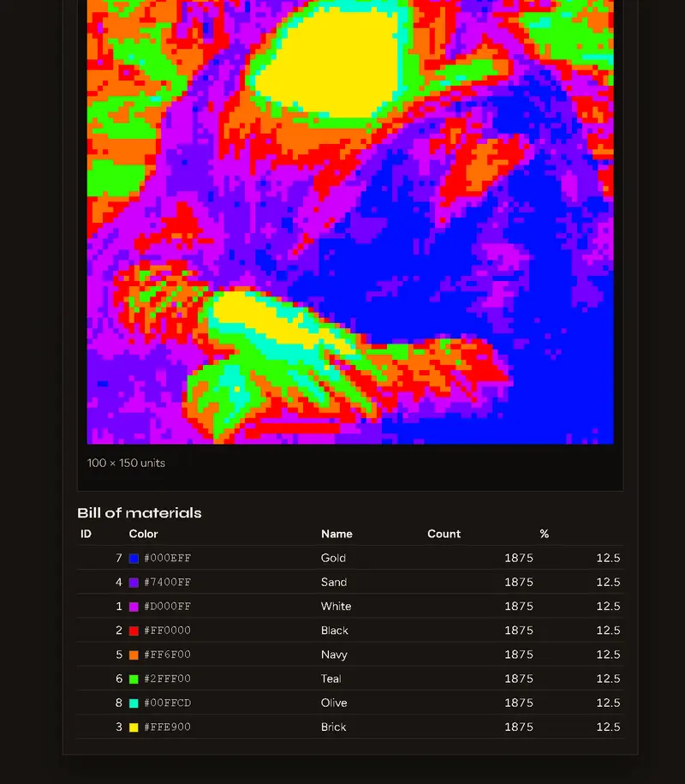The width and height of the screenshot is (685, 784).
Task: Click the Bill of materials heading
Action: tap(140, 513)
